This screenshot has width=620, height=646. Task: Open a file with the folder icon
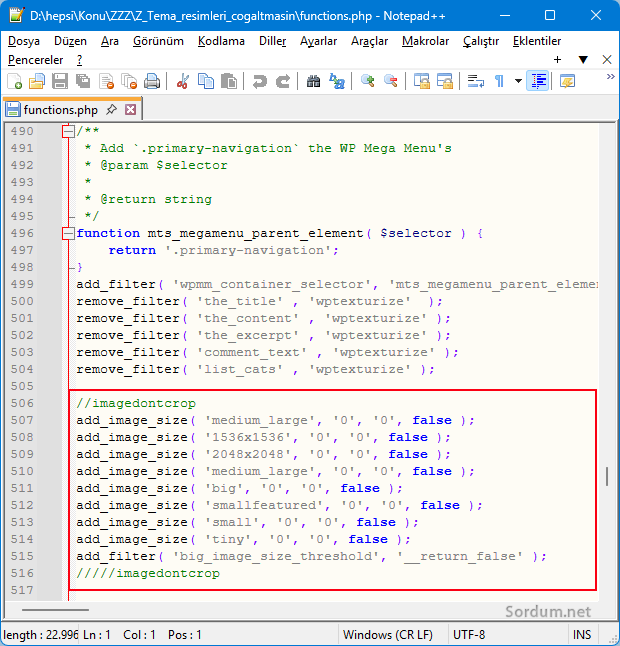click(37, 81)
